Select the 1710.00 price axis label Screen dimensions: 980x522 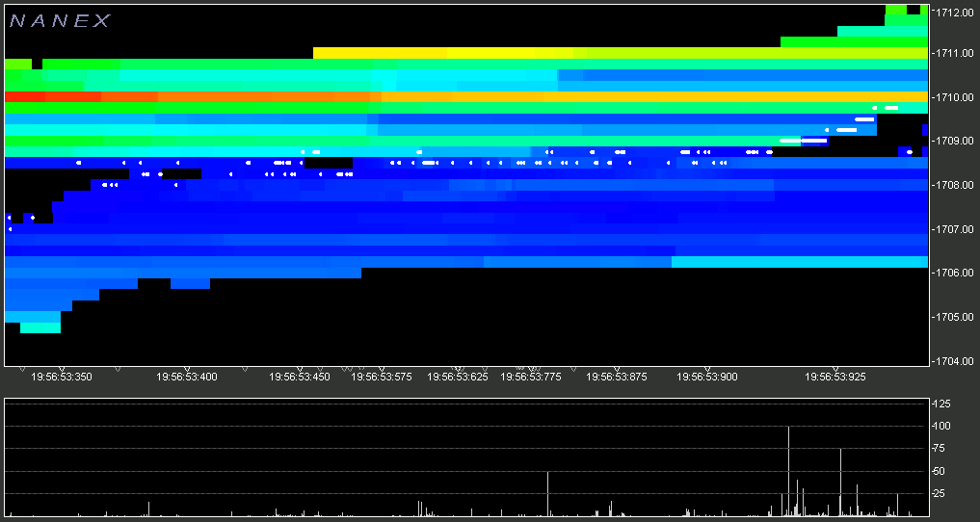click(955, 97)
